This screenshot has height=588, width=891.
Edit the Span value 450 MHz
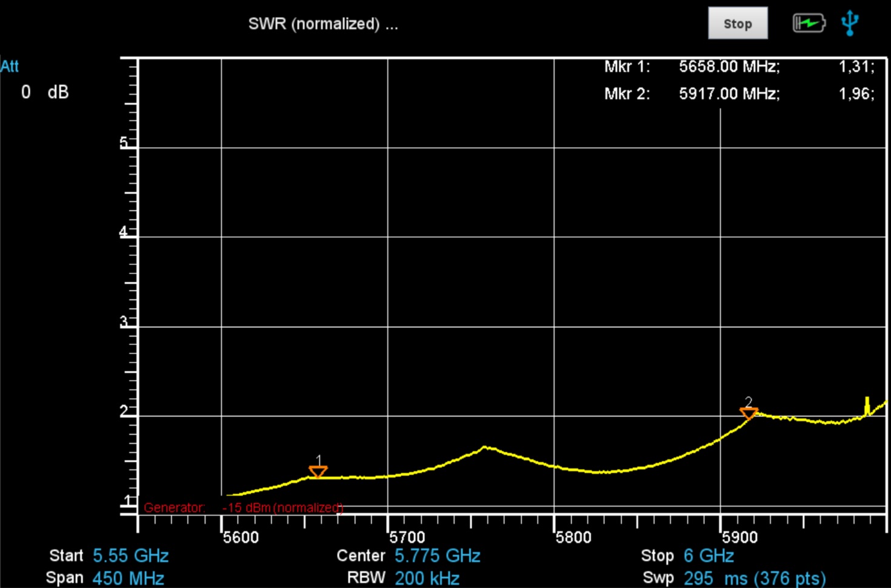[x=128, y=578]
